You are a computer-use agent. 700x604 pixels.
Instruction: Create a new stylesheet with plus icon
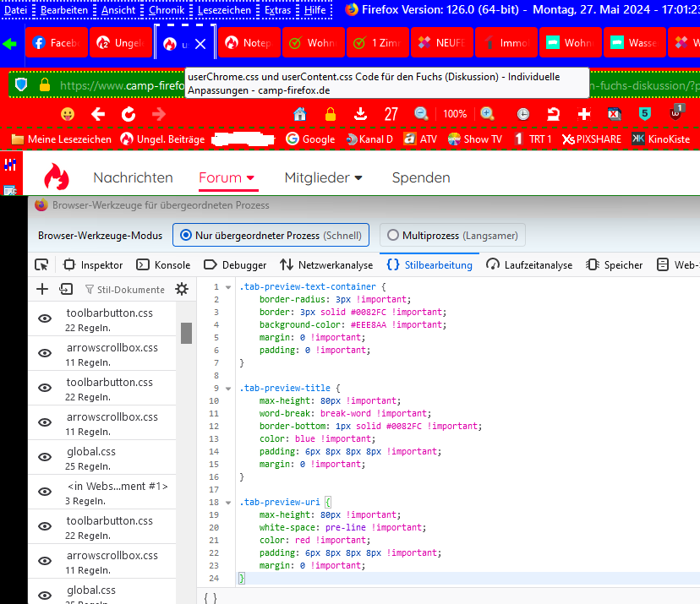coord(42,289)
